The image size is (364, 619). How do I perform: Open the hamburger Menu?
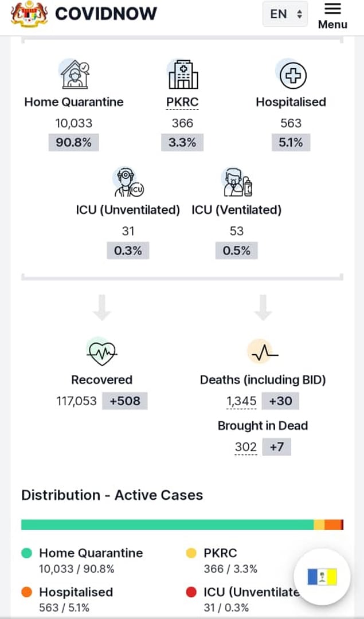[333, 16]
